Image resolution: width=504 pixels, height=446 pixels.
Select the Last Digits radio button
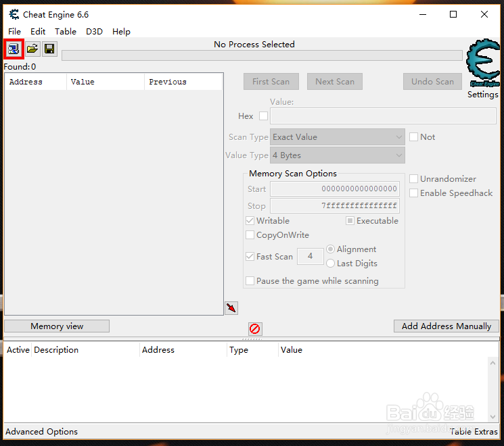tap(330, 264)
